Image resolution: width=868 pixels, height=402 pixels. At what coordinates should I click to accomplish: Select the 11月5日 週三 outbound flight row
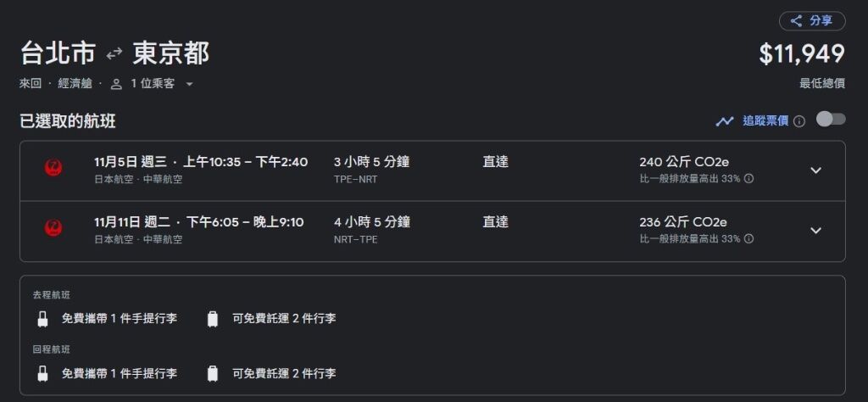coord(432,170)
